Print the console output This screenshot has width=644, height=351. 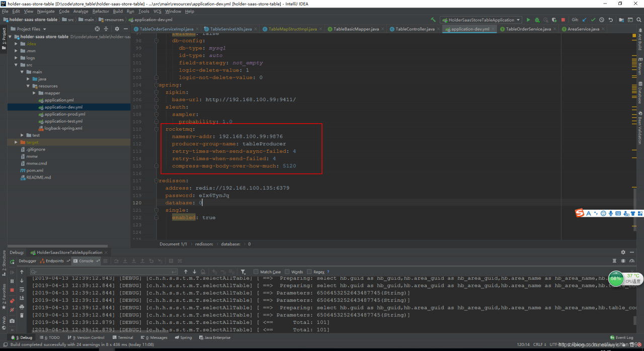[x=22, y=306]
